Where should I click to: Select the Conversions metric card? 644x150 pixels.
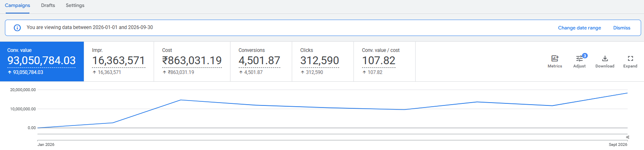pyautogui.click(x=261, y=61)
